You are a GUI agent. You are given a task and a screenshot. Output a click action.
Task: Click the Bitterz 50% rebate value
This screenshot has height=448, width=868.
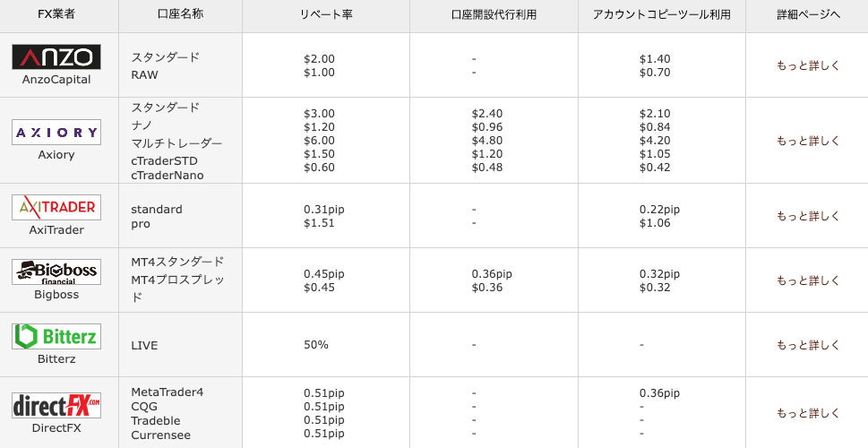coord(315,345)
